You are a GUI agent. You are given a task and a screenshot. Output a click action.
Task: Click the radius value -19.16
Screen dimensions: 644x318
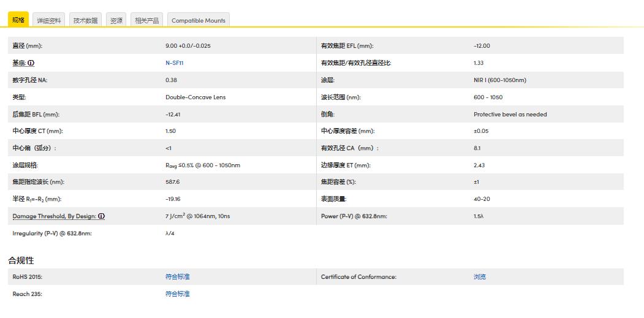coord(173,199)
